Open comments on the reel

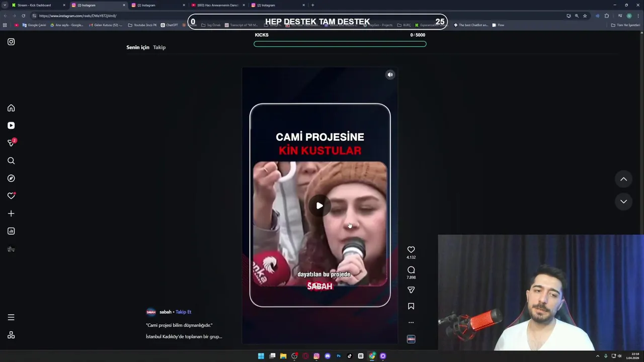411,270
